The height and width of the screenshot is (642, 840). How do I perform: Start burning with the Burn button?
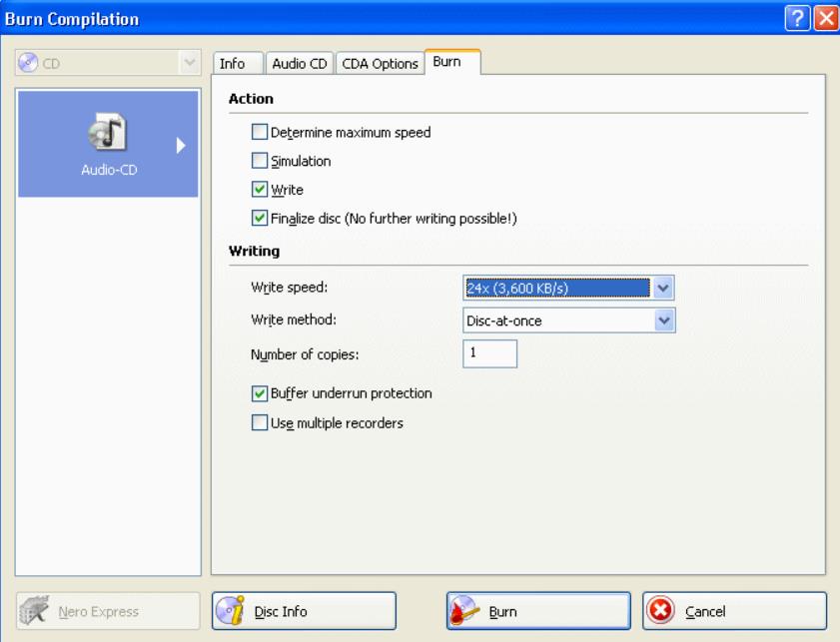[x=537, y=611]
